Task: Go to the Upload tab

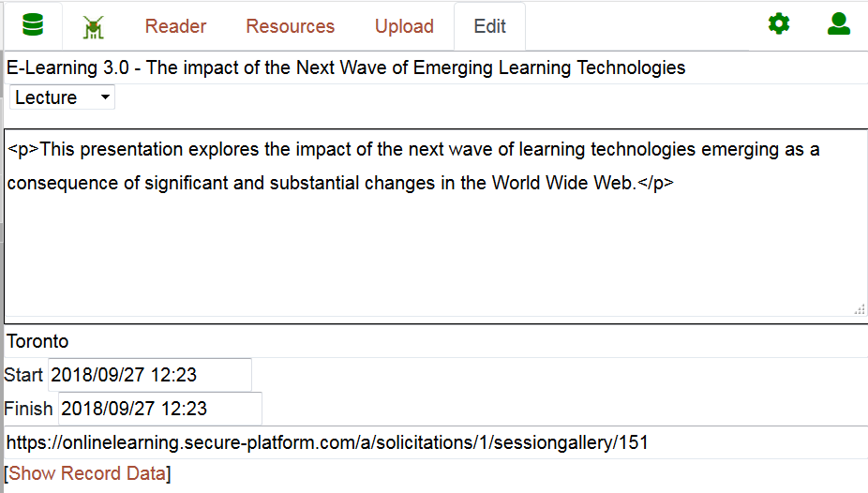Action: tap(404, 26)
